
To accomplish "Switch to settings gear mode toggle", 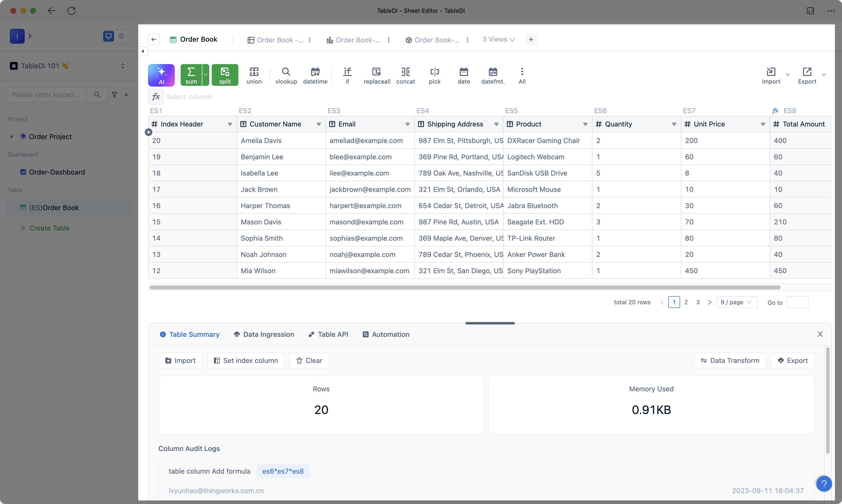I will 121,36.
